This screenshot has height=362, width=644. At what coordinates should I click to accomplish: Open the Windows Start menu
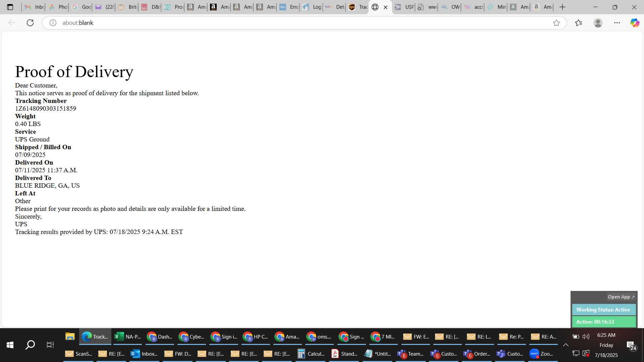[x=10, y=345]
